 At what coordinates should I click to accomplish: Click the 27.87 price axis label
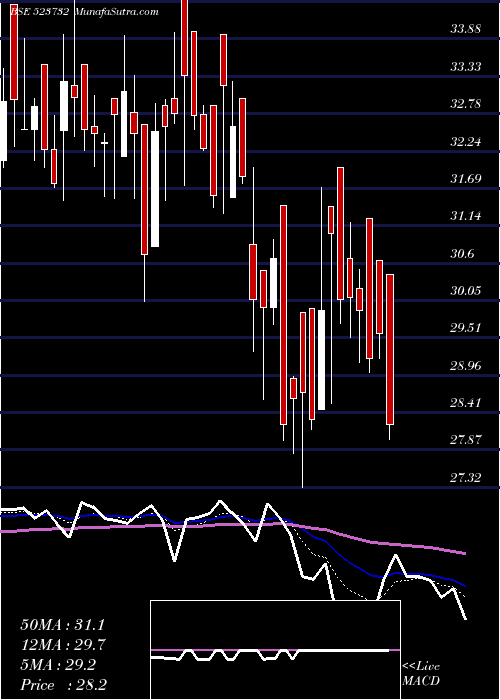point(466,440)
